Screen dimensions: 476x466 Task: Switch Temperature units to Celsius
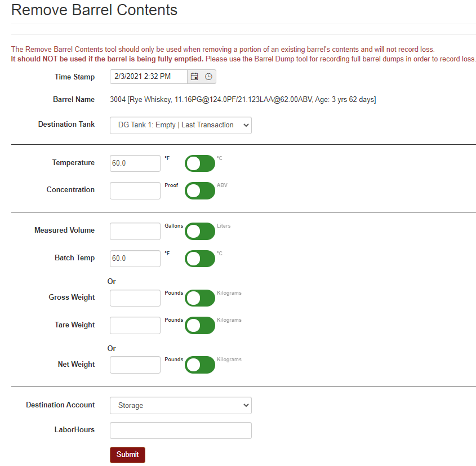tap(200, 163)
